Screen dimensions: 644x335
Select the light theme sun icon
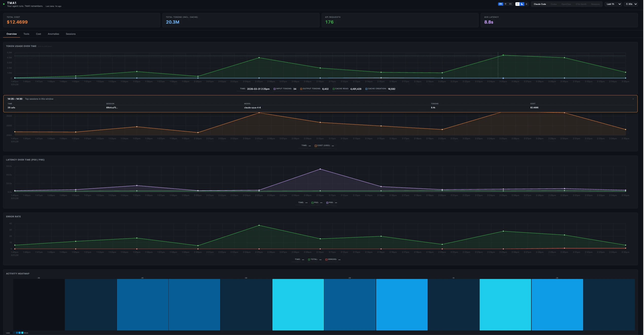[x=517, y=4]
